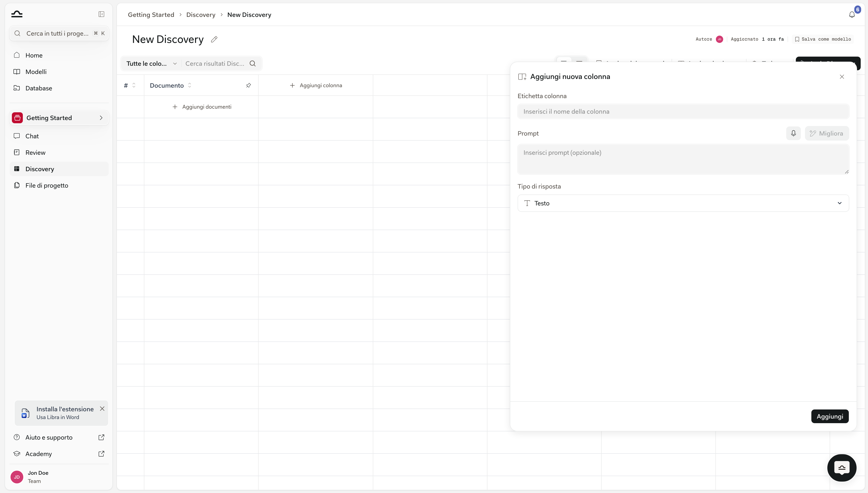Click Aggiungi colonna in the table header
The image size is (868, 493).
point(316,85)
